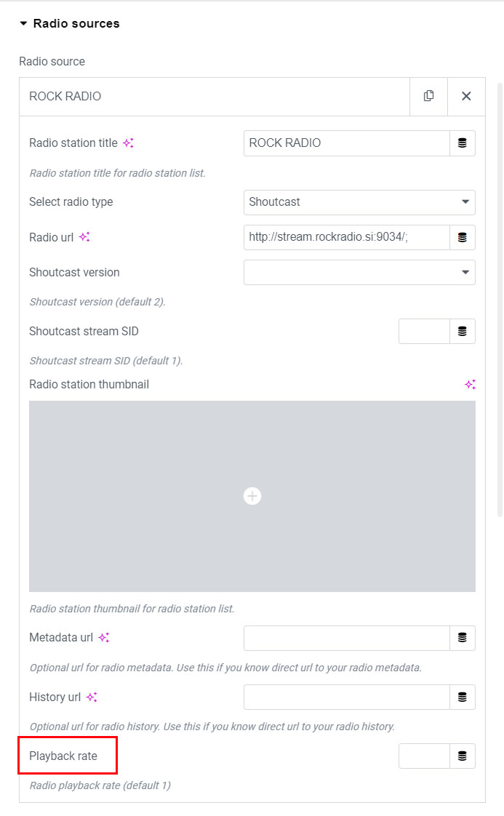The width and height of the screenshot is (504, 816).
Task: Open the Shoutcast version dropdown
Action: coord(359,273)
